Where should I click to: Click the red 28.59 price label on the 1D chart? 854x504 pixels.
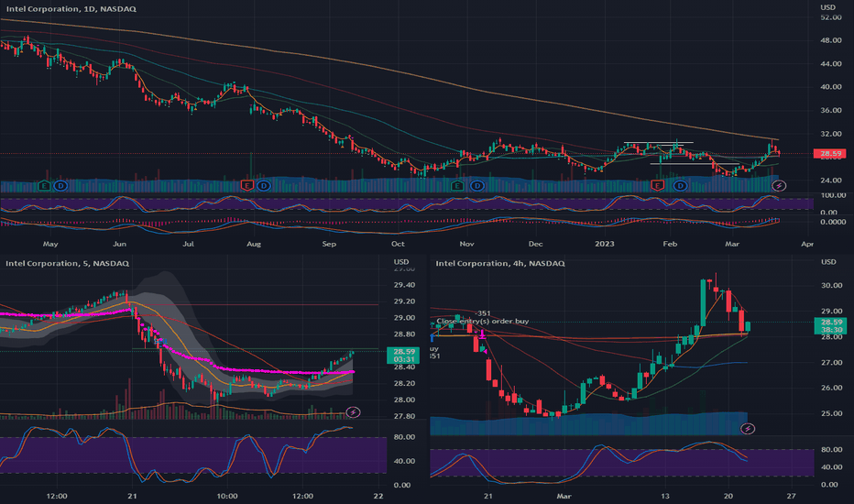(x=830, y=154)
